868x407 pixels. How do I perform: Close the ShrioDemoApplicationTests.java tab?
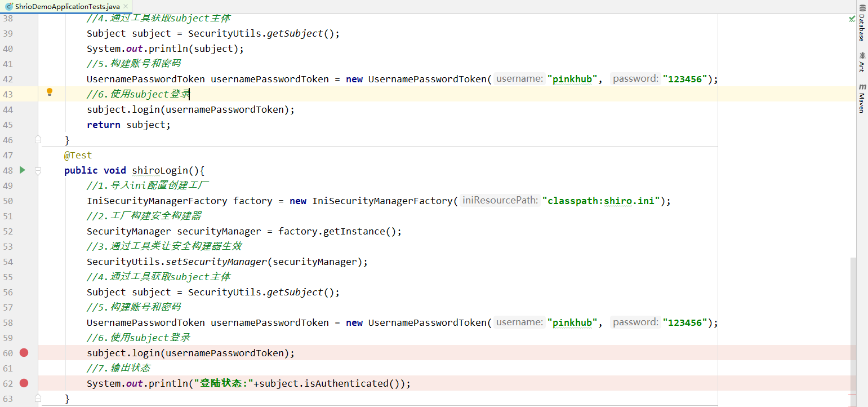126,6
